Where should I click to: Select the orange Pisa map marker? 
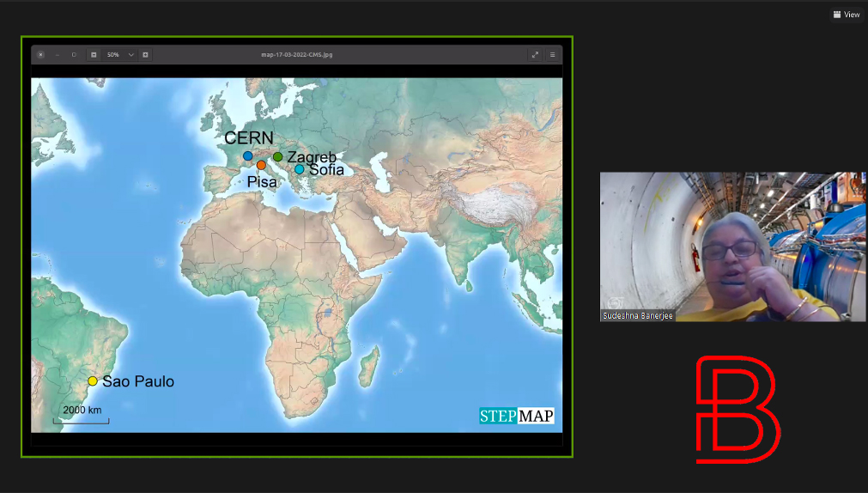pyautogui.click(x=261, y=165)
